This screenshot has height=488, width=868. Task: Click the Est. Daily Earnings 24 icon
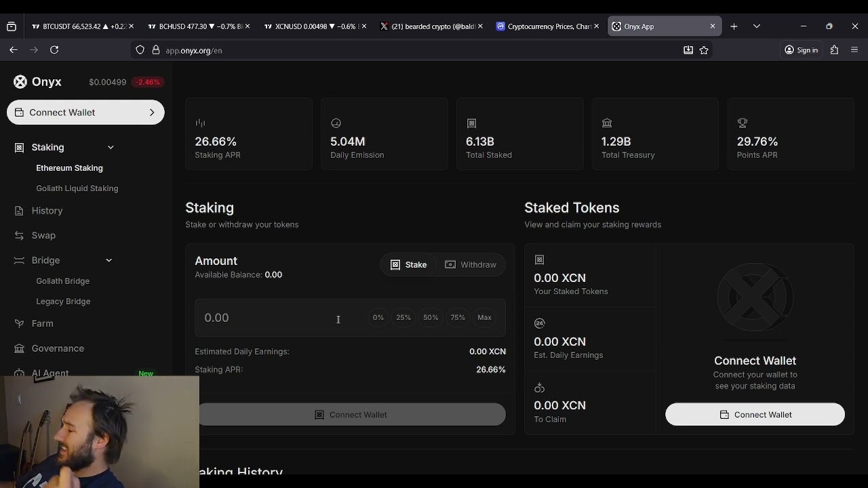point(539,323)
